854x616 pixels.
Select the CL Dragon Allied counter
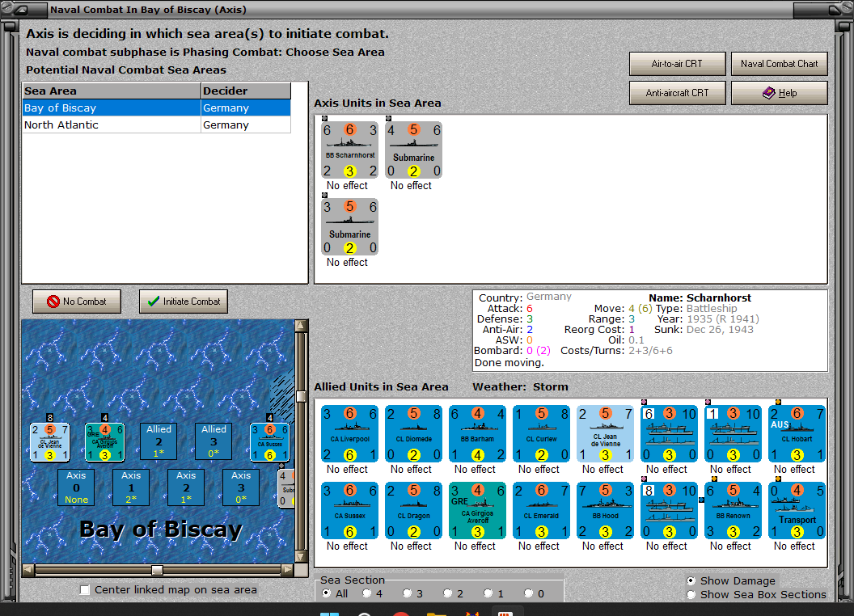[x=413, y=511]
